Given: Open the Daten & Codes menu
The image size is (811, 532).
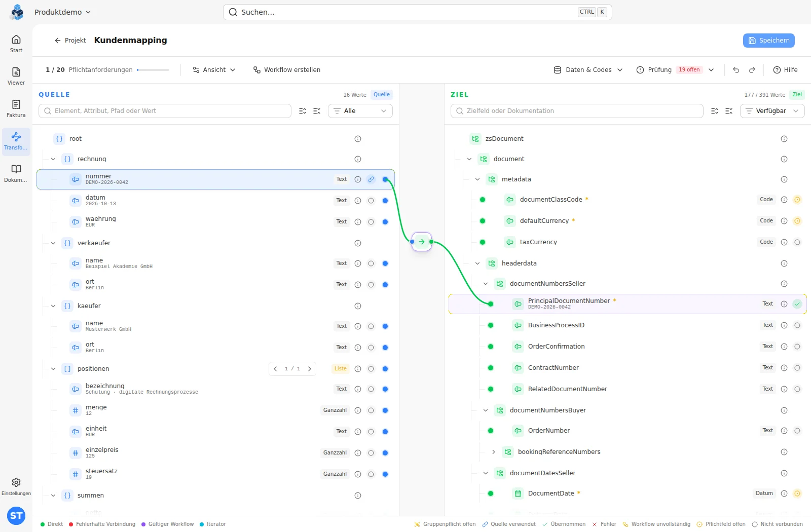Looking at the screenshot, I should click(x=588, y=70).
